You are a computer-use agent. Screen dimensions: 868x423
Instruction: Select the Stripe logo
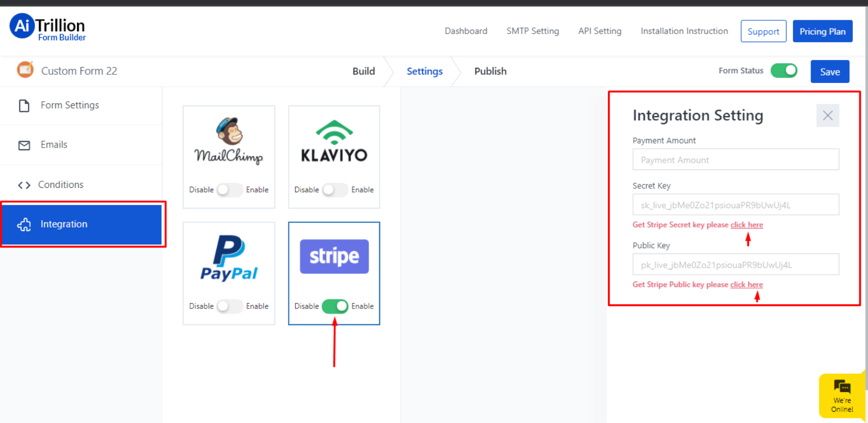tap(334, 257)
